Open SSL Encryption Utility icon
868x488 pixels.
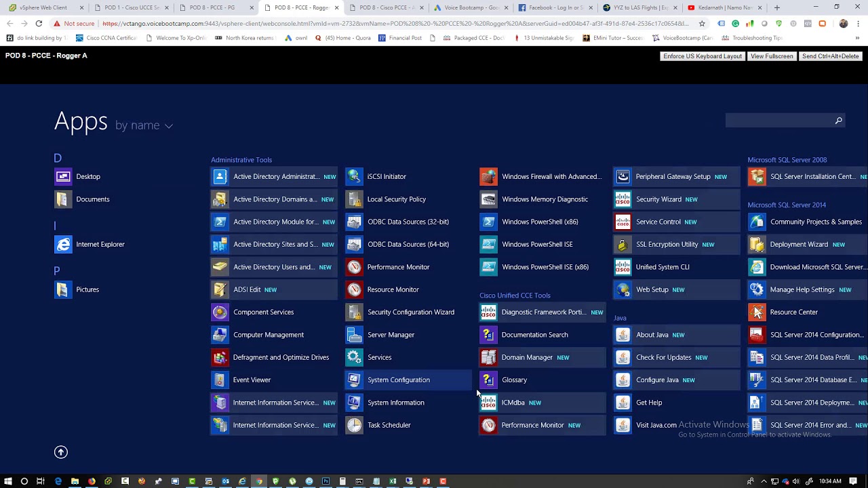(x=623, y=245)
